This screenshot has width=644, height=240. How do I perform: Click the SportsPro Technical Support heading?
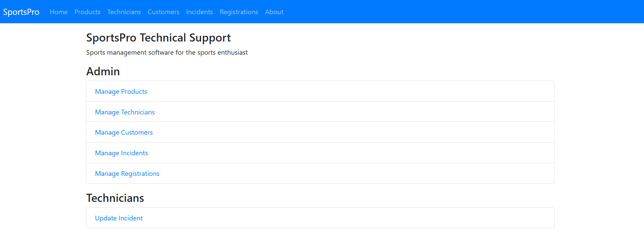pos(158,38)
